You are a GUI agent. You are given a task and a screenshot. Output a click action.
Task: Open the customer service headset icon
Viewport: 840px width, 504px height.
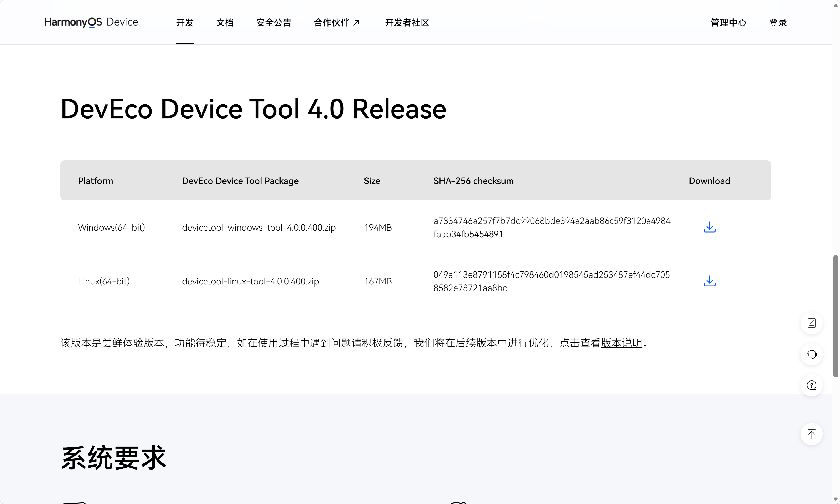pyautogui.click(x=811, y=354)
